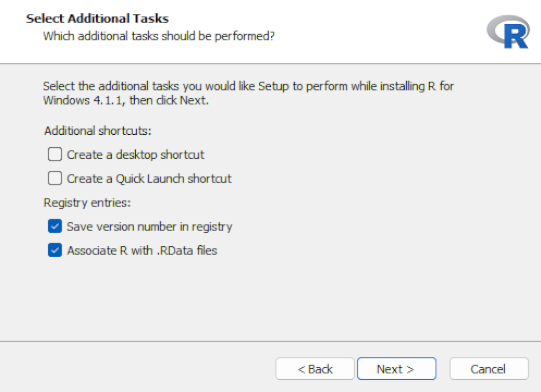Untick the Associate R with .RData checkbox box
The width and height of the screenshot is (541, 392).
[x=55, y=250]
